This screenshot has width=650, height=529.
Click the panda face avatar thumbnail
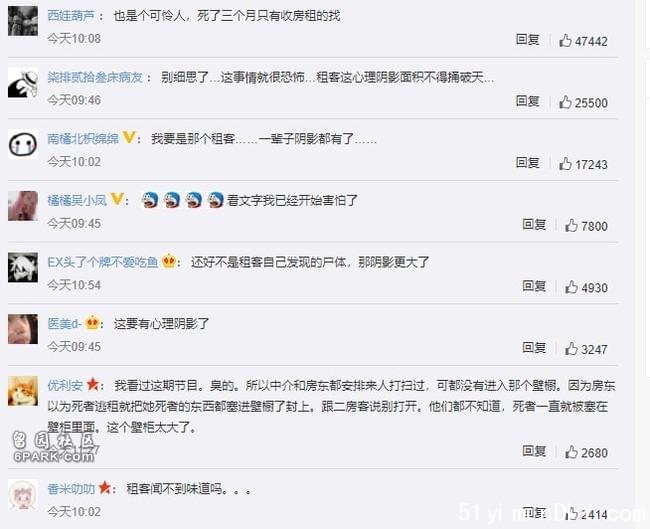point(23,144)
